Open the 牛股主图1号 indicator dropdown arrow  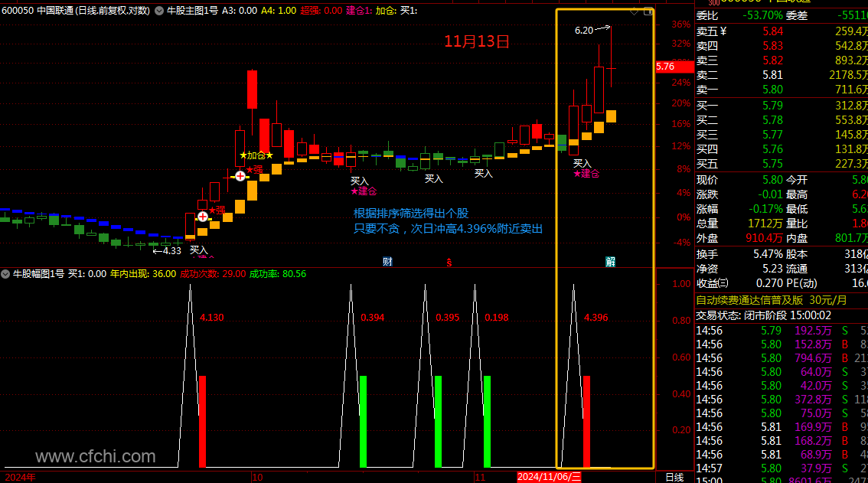pyautogui.click(x=159, y=11)
